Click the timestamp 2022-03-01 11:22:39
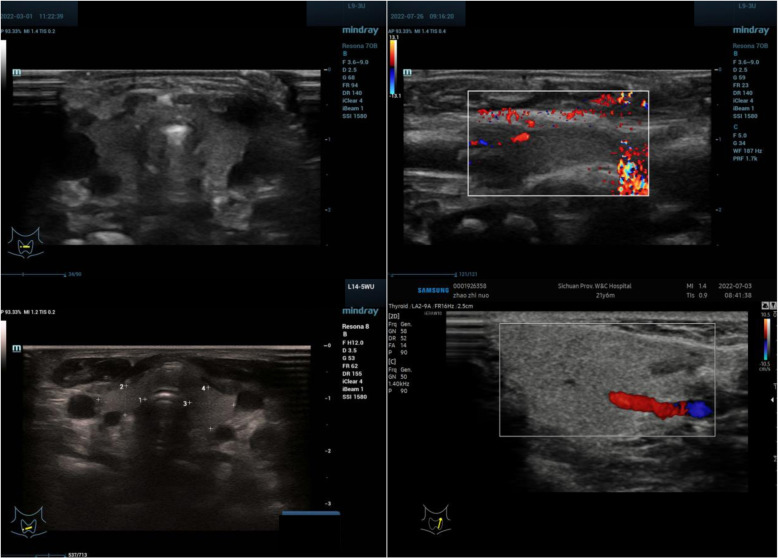 32,16
